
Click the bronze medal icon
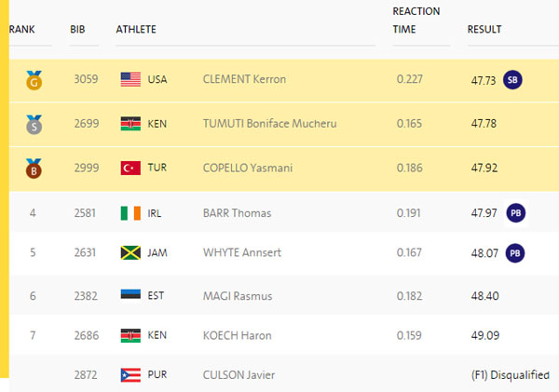[x=34, y=169]
